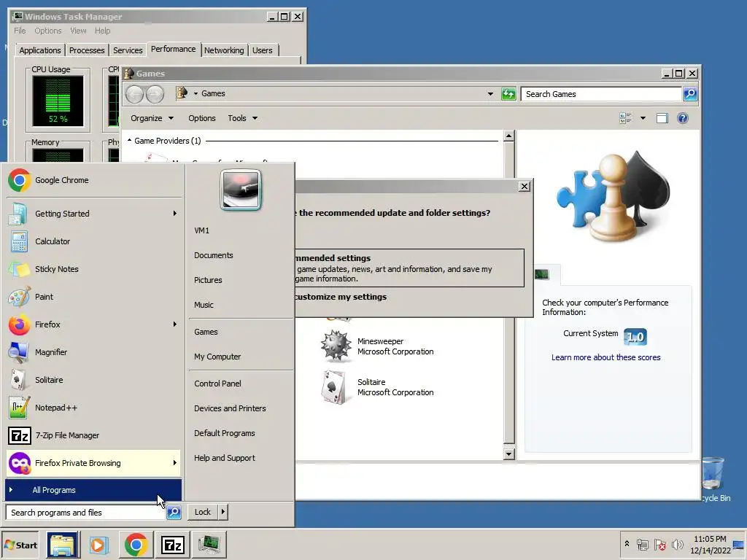This screenshot has height=560, width=747.
Task: Collapse Game Providers group
Action: tap(129, 141)
